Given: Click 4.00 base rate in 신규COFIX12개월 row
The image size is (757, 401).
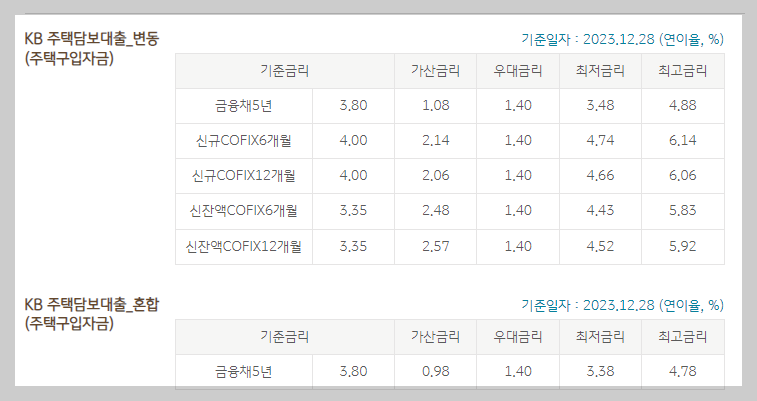Looking at the screenshot, I should pyautogui.click(x=353, y=175).
